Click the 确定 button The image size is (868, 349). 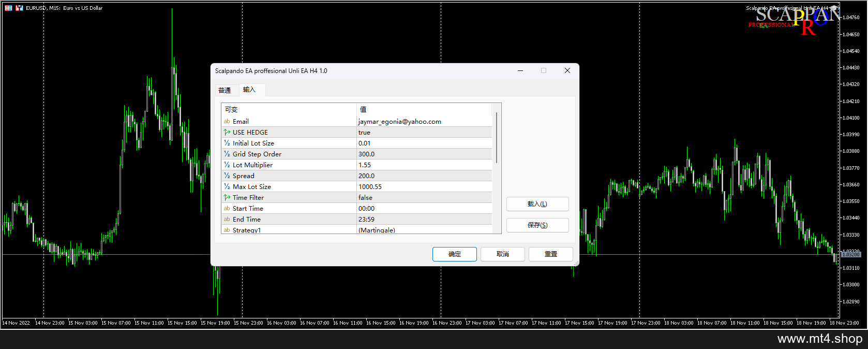coord(455,254)
